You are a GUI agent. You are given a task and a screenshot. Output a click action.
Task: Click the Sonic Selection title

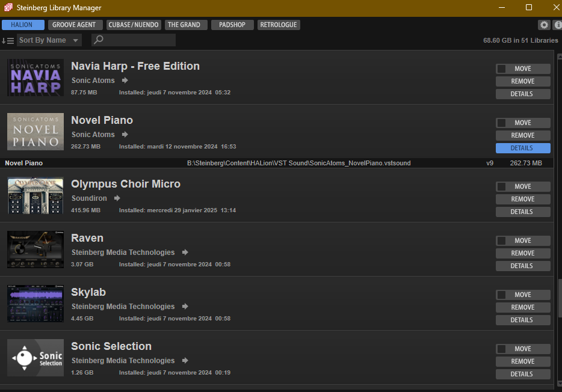pyautogui.click(x=111, y=346)
